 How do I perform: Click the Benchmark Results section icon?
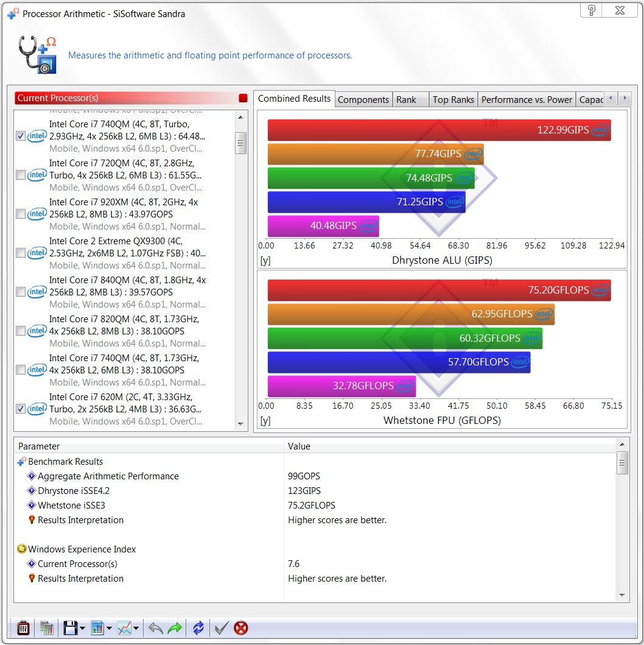22,461
